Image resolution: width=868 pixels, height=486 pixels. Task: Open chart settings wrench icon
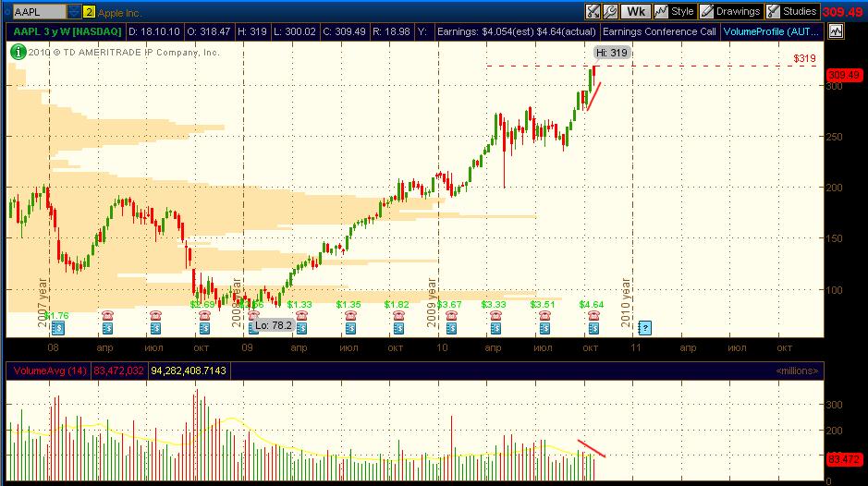(610, 11)
